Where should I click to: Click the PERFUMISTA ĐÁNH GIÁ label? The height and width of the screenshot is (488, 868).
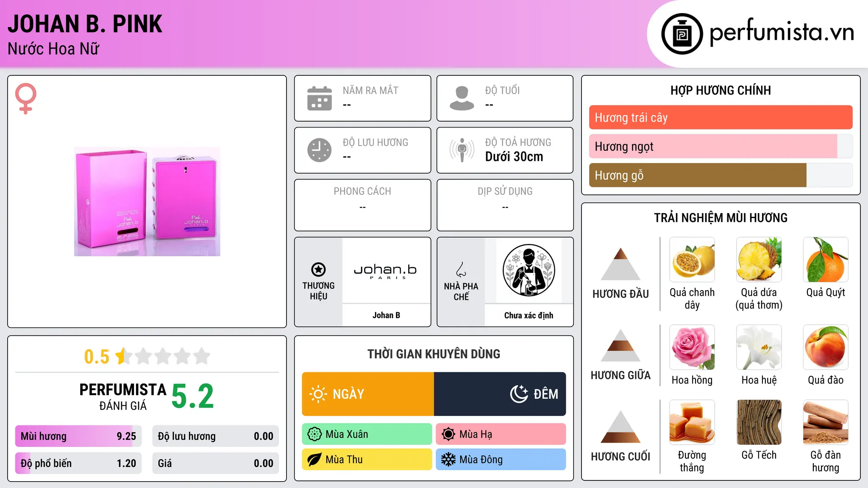pyautogui.click(x=123, y=396)
